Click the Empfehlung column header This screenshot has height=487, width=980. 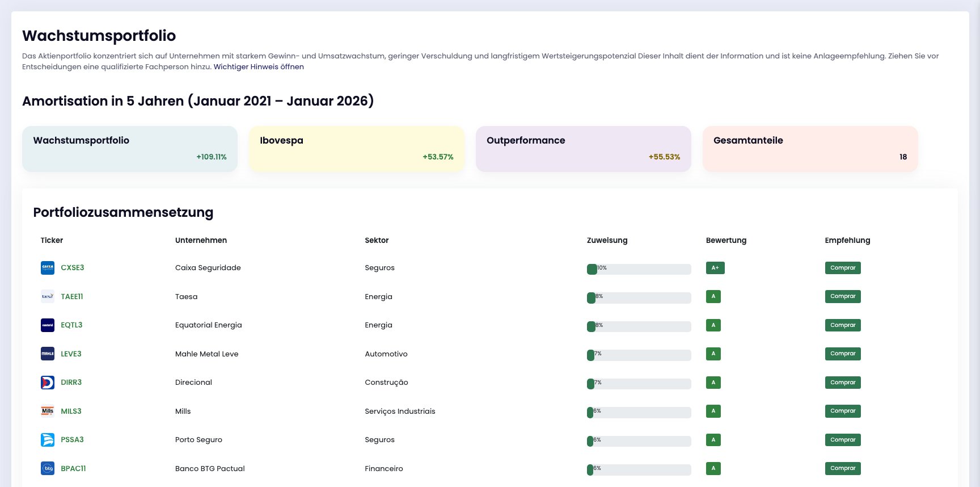[x=847, y=240]
